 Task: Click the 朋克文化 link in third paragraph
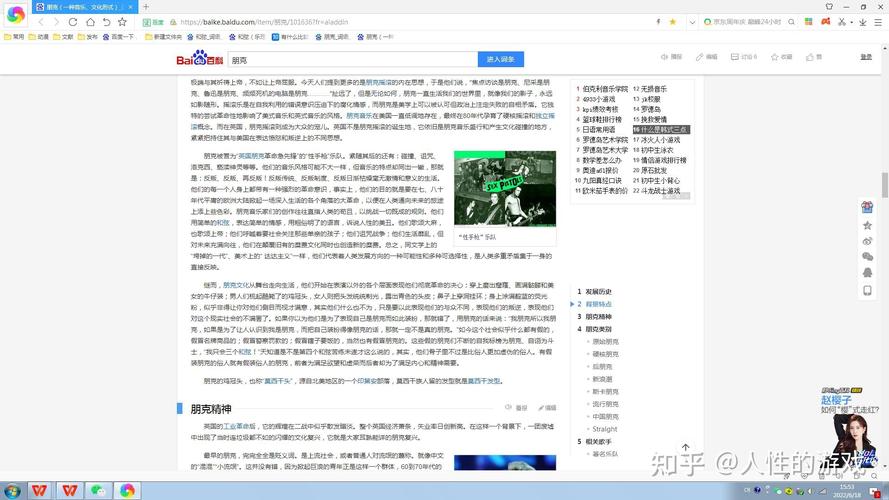coord(236,285)
